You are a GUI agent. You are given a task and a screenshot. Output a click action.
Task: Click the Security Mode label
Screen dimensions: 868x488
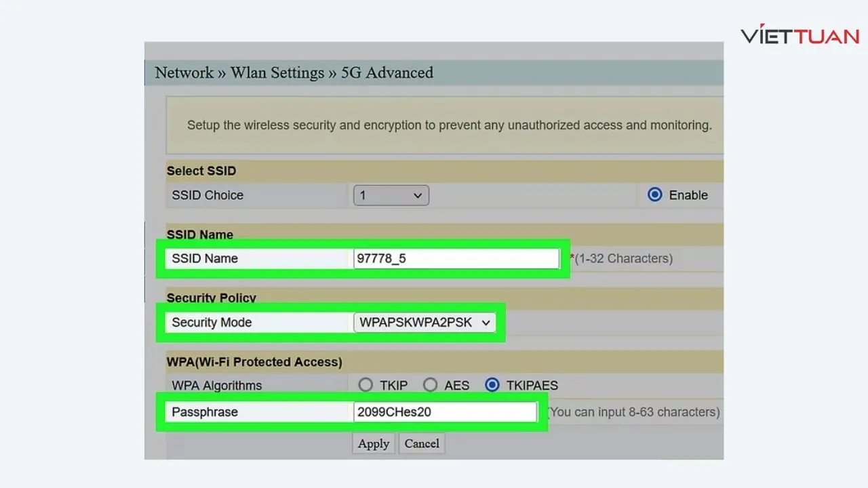coord(212,323)
